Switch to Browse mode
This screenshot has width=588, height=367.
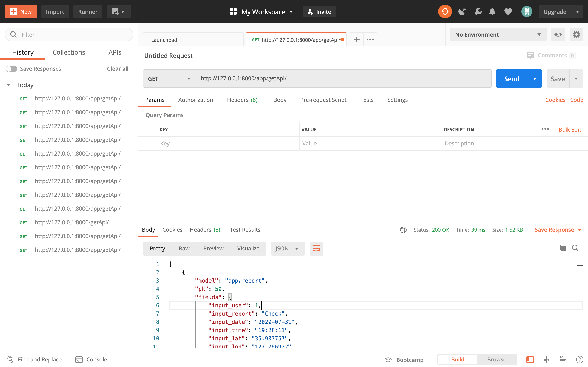coord(496,359)
